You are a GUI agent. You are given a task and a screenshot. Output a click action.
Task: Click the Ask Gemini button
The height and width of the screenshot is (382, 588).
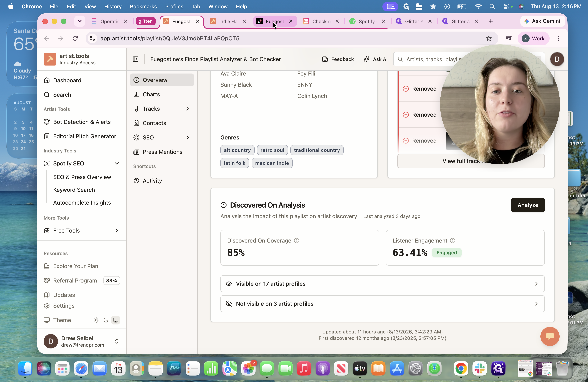(542, 21)
